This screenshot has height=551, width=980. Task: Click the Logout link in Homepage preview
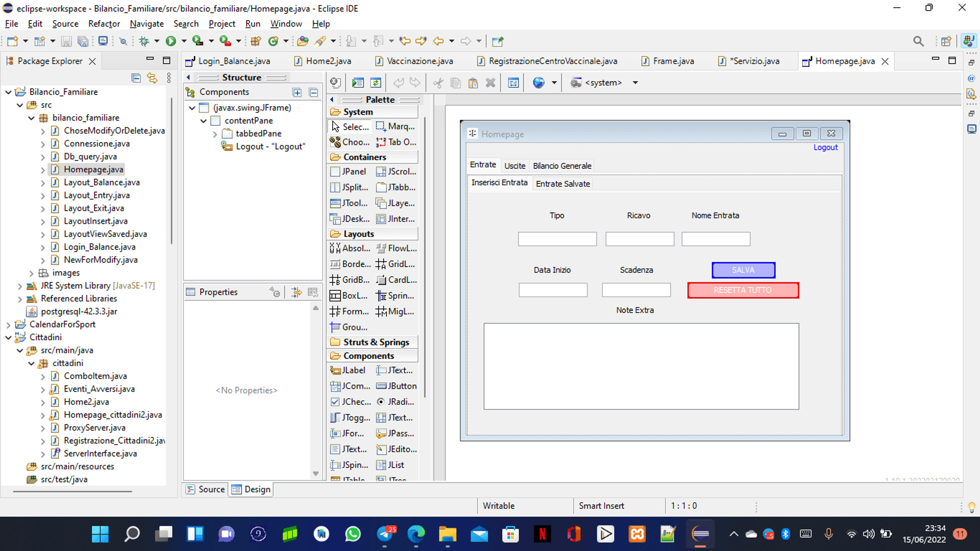[x=825, y=147]
